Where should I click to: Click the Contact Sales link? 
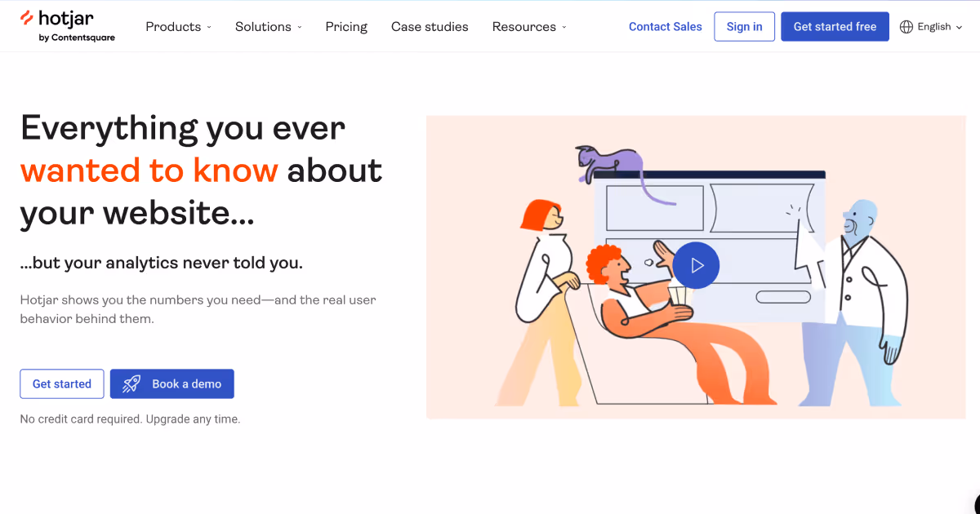(666, 27)
